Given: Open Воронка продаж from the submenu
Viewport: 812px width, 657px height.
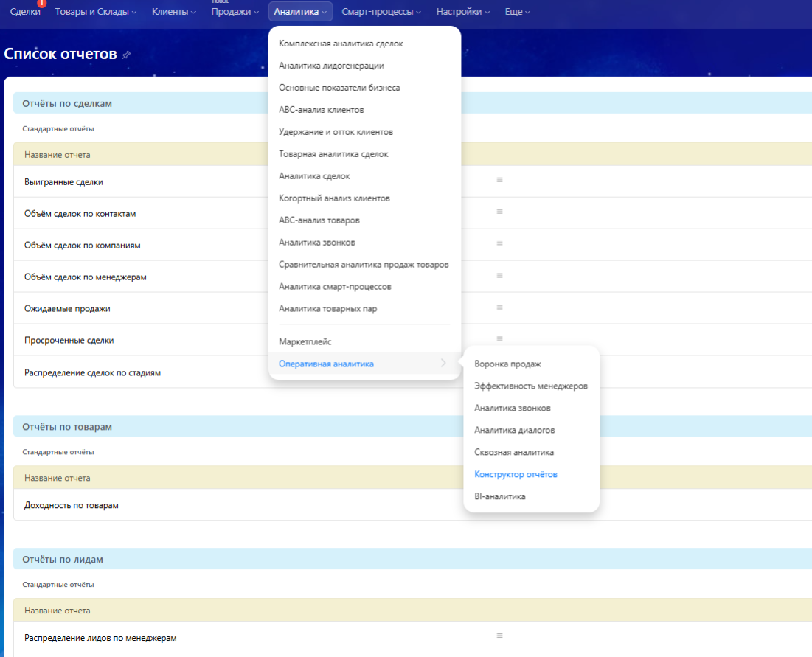Looking at the screenshot, I should (507, 364).
